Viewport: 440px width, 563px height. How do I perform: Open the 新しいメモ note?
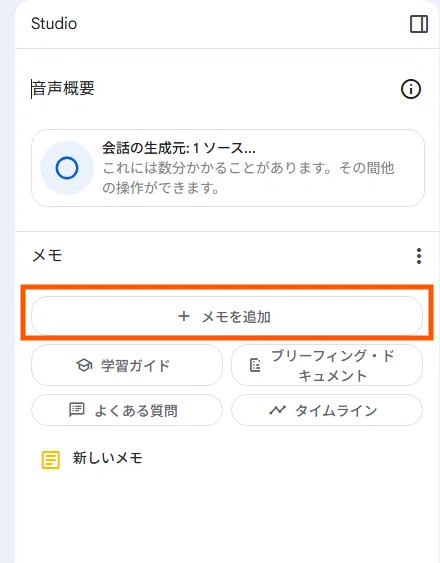(107, 458)
